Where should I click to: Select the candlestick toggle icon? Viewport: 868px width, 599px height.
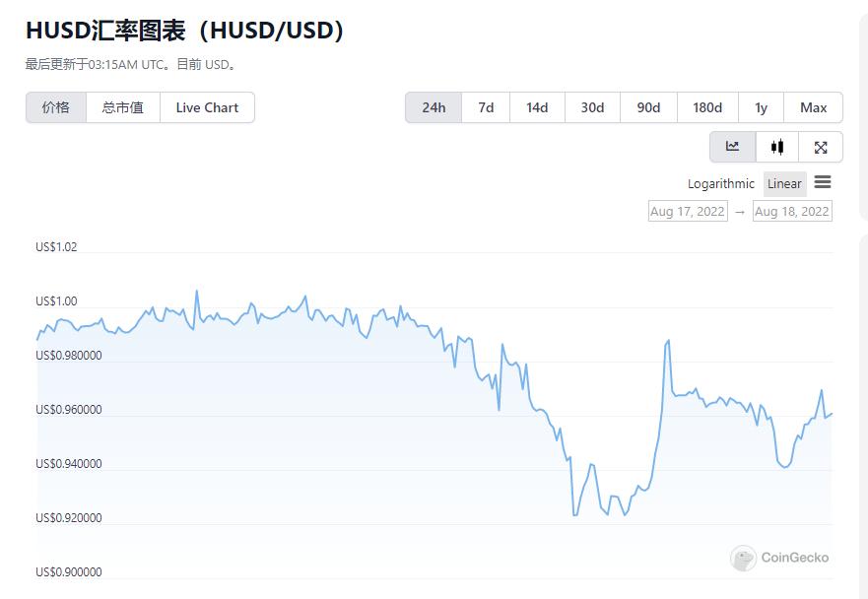pos(776,146)
